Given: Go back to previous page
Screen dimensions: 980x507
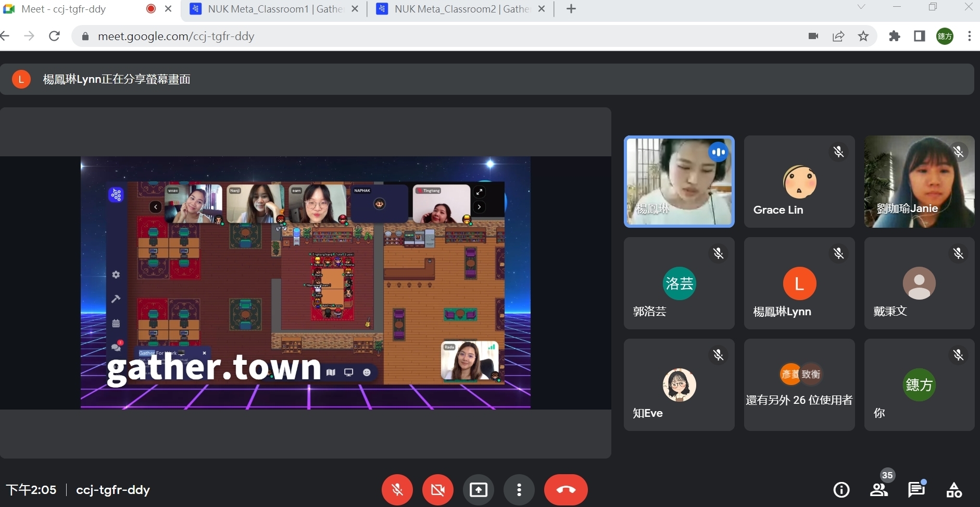Looking at the screenshot, I should [5, 36].
